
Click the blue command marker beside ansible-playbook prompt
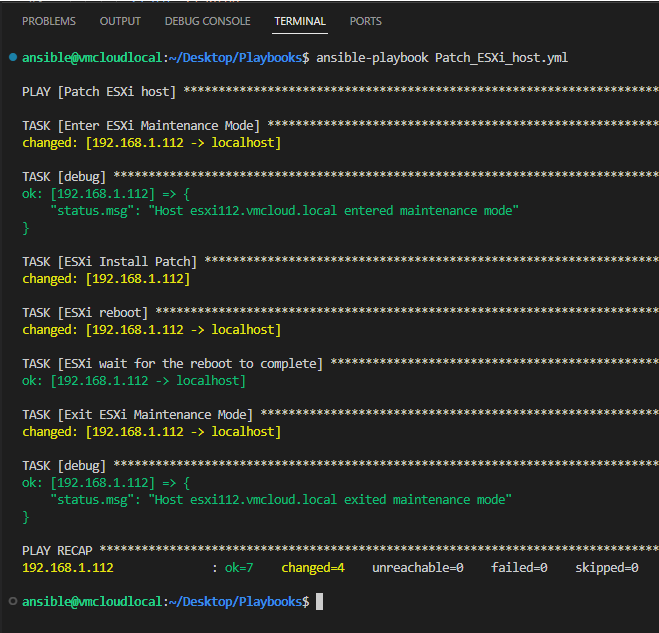coord(11,58)
